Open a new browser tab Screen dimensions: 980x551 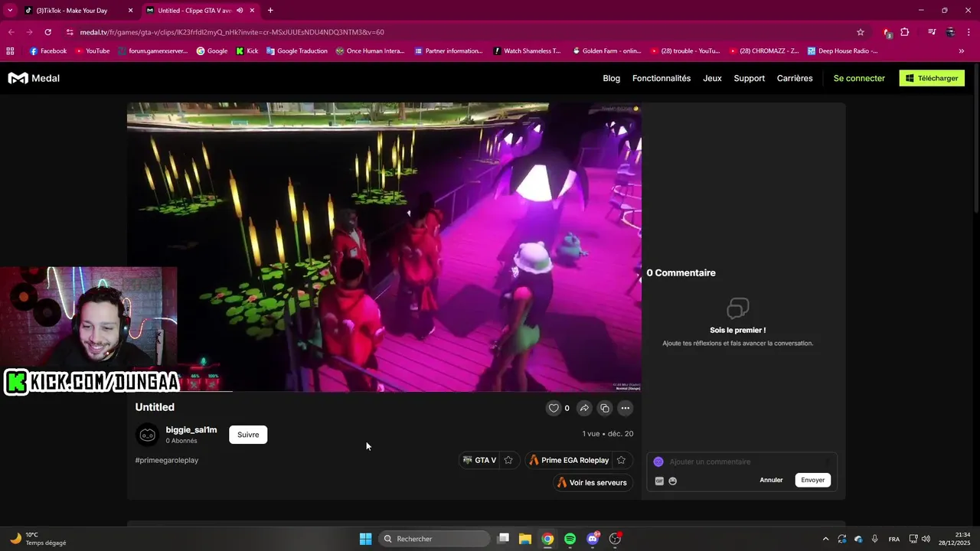tap(270, 10)
